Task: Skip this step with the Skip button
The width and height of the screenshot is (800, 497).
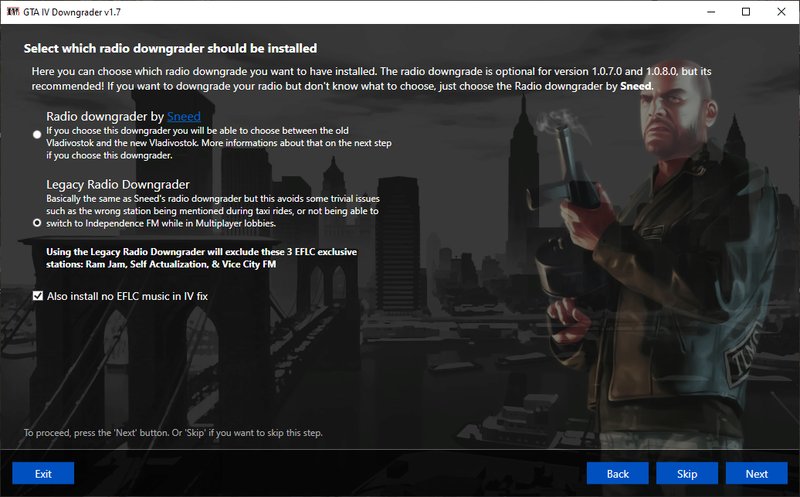Action: pyautogui.click(x=687, y=474)
